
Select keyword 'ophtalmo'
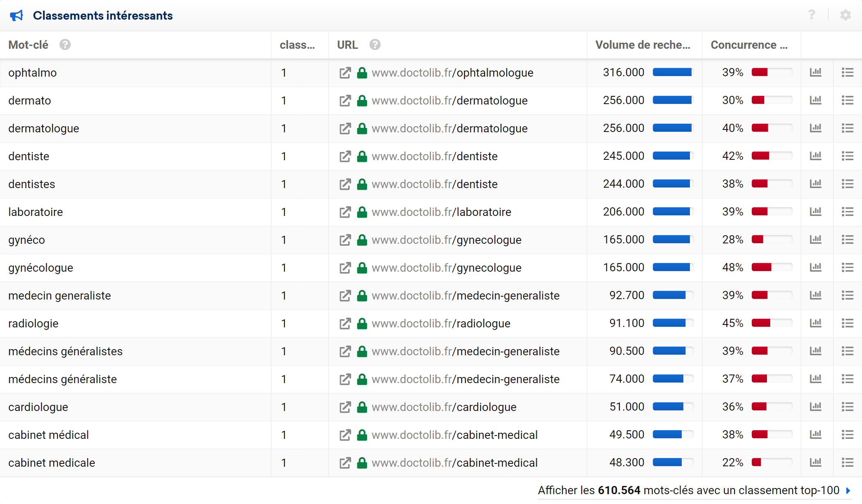[x=32, y=73]
